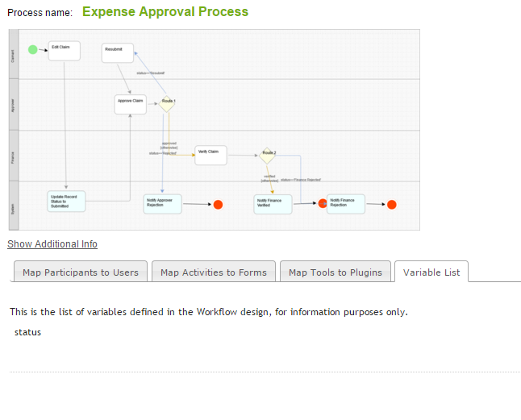Viewport: 521px width, 420px height.
Task: Select the Edit Claim activity node
Action: click(x=64, y=50)
